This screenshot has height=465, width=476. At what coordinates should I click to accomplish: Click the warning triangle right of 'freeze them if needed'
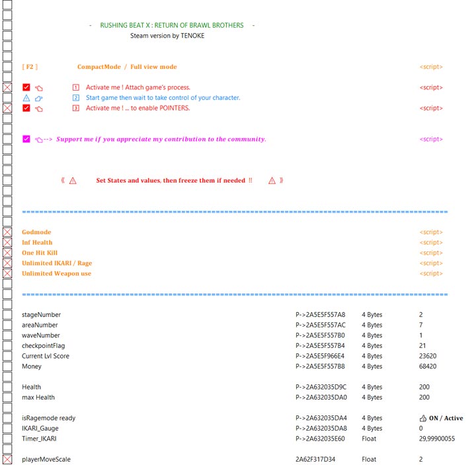[x=272, y=181]
